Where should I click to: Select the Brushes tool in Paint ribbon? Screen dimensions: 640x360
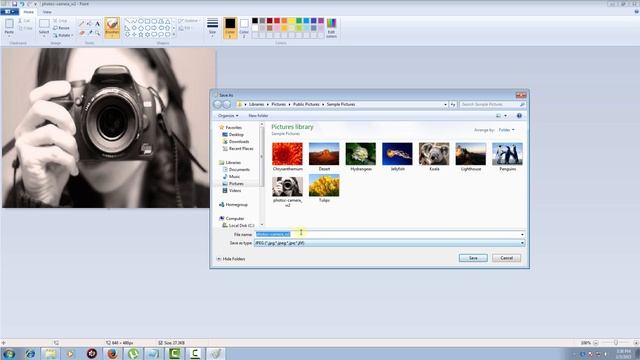point(112,27)
